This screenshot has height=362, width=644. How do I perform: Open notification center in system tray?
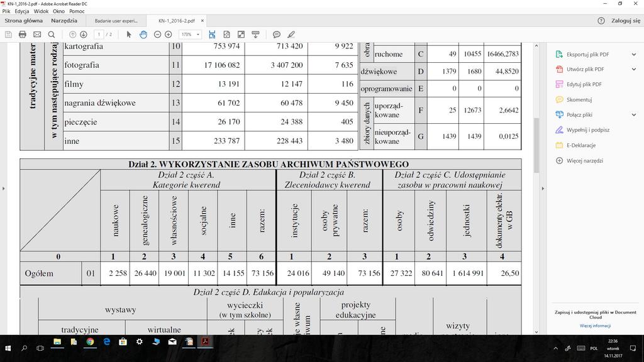[x=633, y=348]
